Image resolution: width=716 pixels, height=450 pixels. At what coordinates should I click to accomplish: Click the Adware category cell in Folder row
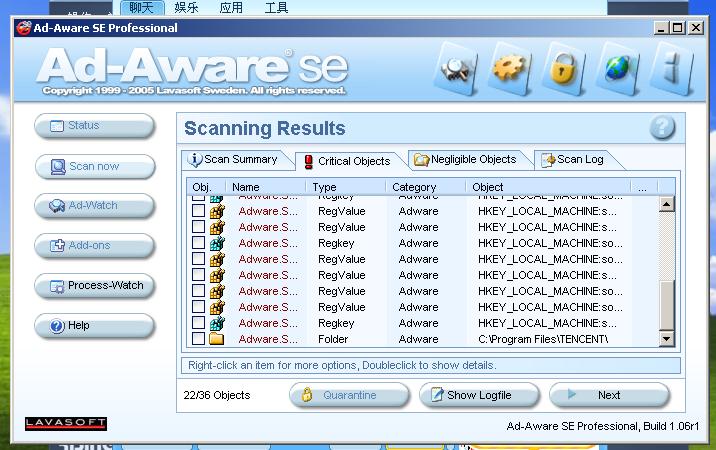(418, 339)
